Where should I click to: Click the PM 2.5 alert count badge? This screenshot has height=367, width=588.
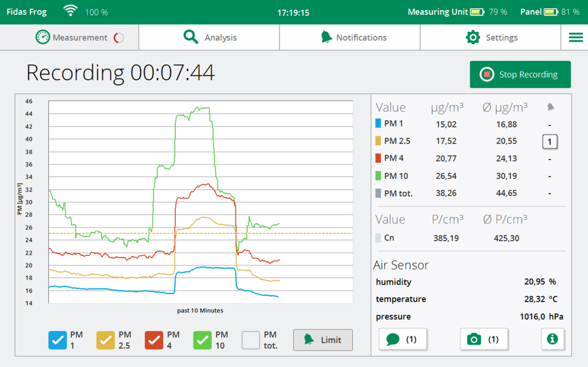[550, 142]
